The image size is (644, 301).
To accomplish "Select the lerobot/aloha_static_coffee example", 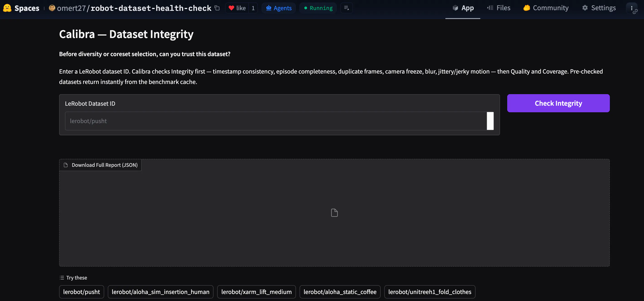I will pyautogui.click(x=340, y=292).
